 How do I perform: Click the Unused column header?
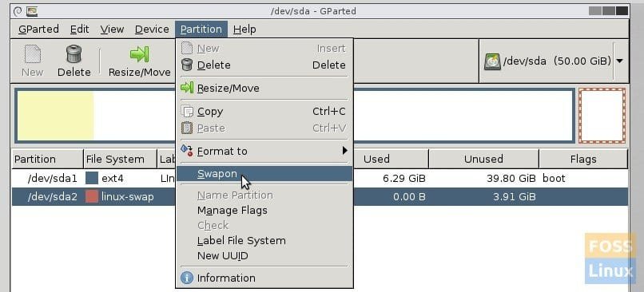483,159
